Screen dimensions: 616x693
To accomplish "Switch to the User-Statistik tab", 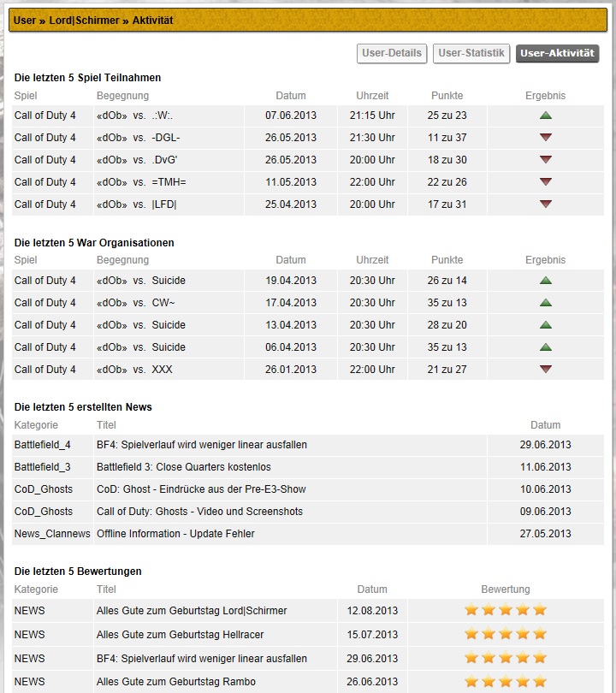I will pyautogui.click(x=471, y=54).
